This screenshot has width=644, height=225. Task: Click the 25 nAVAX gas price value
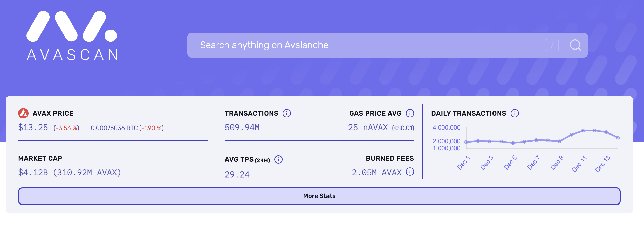pos(368,128)
